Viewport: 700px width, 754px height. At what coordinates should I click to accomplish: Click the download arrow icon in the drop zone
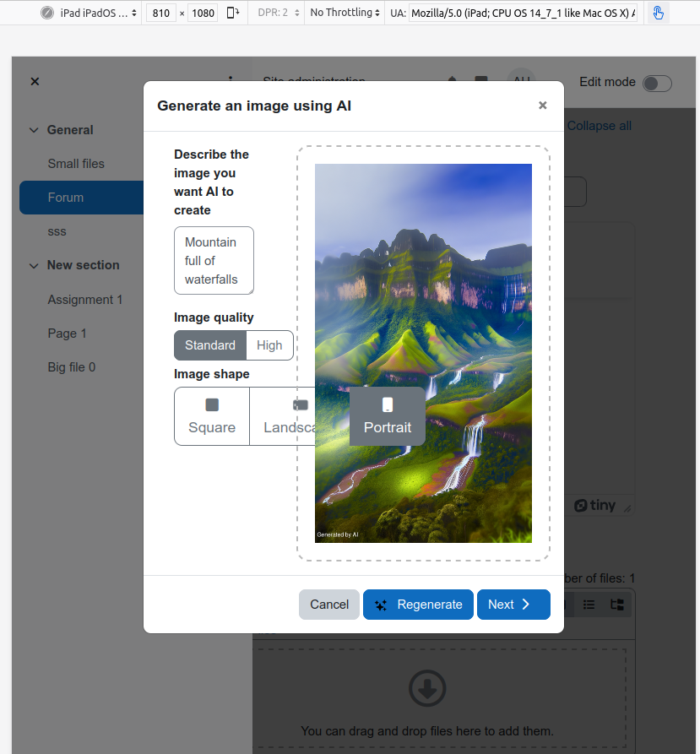click(x=427, y=688)
